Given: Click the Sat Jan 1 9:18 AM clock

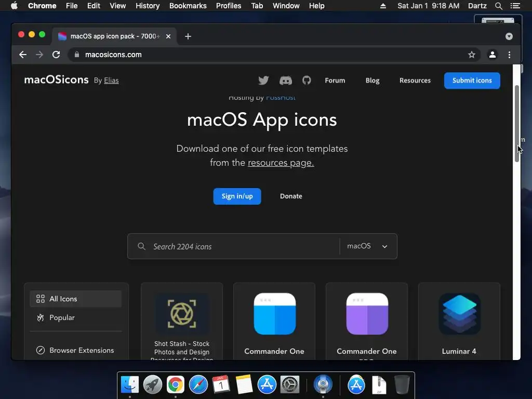Looking at the screenshot, I should click(428, 6).
